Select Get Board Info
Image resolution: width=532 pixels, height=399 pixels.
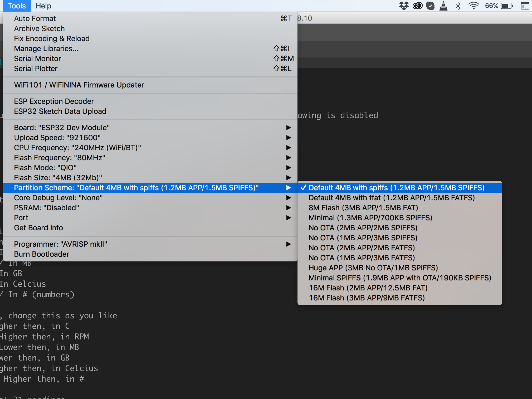[x=38, y=228]
